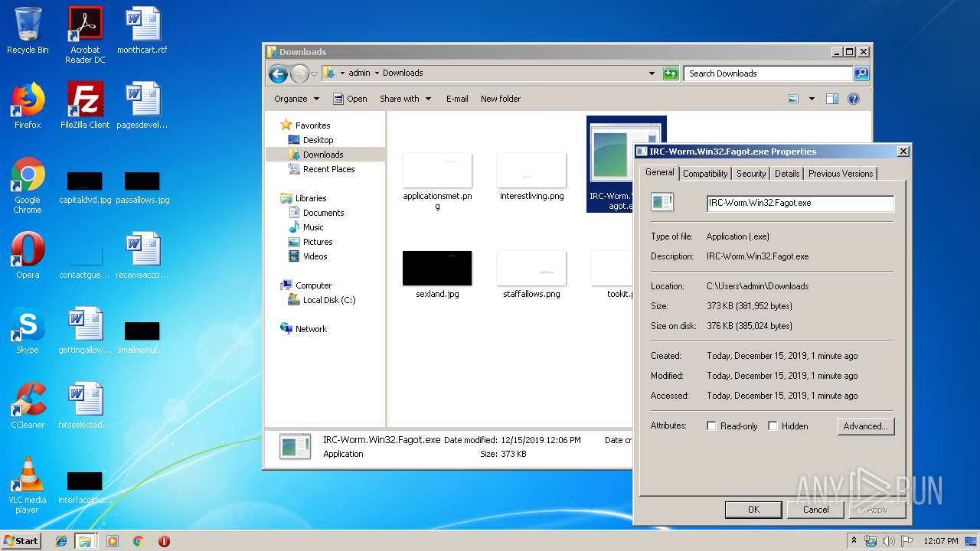This screenshot has width=980, height=551.
Task: Open Internet Explorer from the taskbar
Action: pyautogui.click(x=61, y=541)
